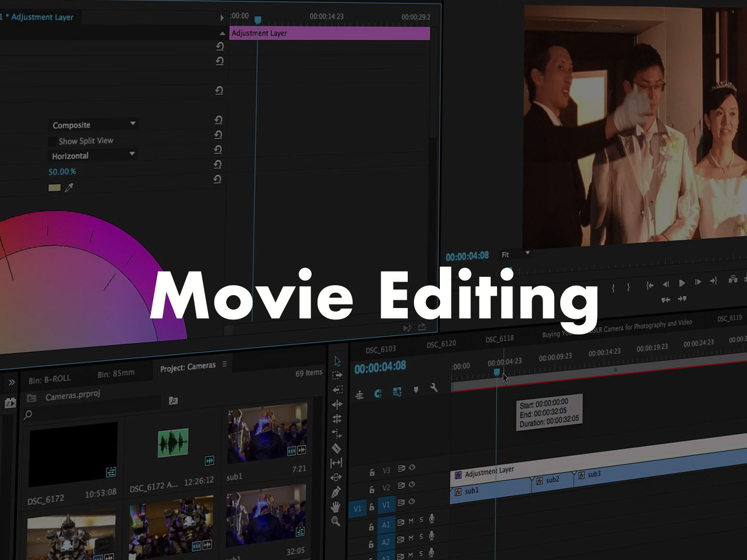Select the Pen tool
The width and height of the screenshot is (747, 560).
pos(336,492)
